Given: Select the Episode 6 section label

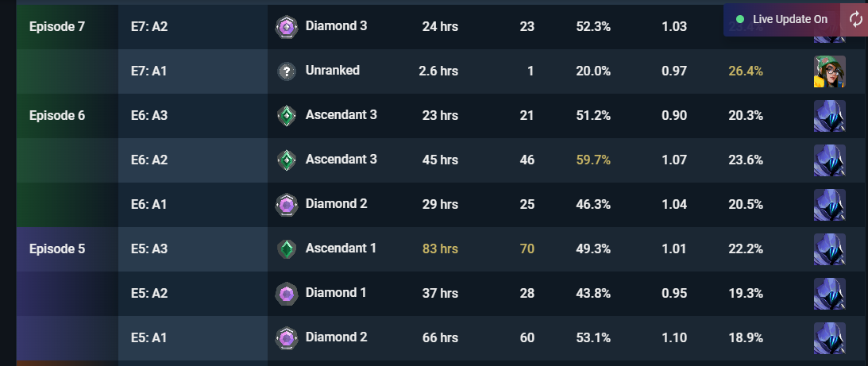Looking at the screenshot, I should (x=57, y=116).
